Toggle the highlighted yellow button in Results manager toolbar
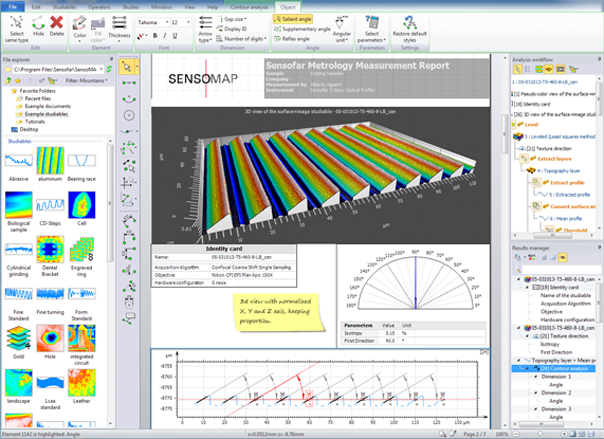 click(x=562, y=257)
